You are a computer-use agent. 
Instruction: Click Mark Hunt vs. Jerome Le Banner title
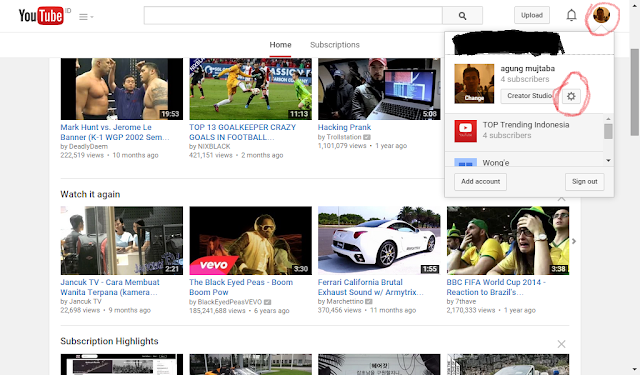tap(115, 132)
